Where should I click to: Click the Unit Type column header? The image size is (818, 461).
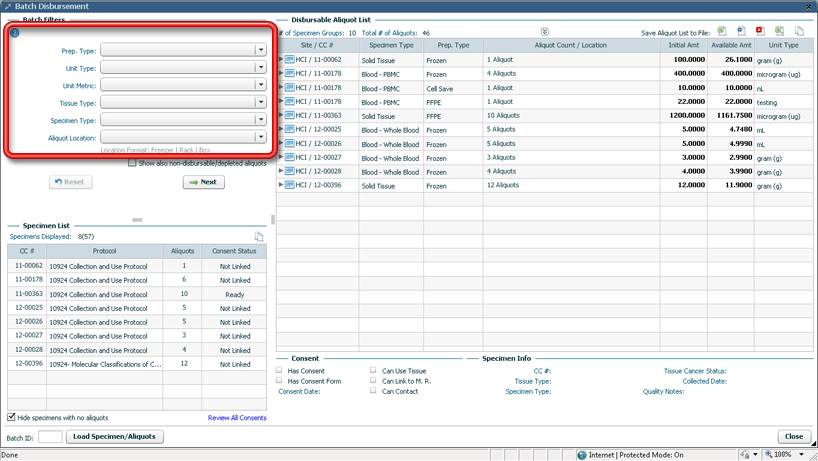783,45
